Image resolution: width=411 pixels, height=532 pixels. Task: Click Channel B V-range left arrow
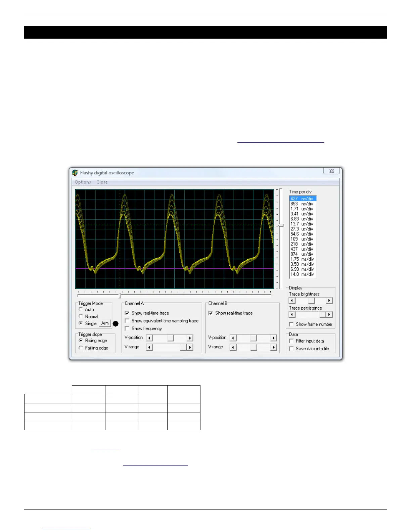tap(233, 347)
